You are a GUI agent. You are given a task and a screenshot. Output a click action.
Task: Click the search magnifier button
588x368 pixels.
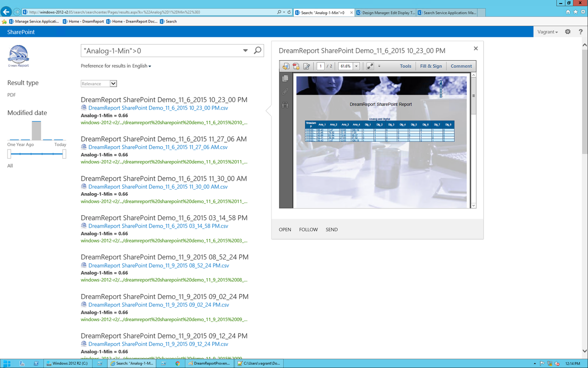pos(258,51)
